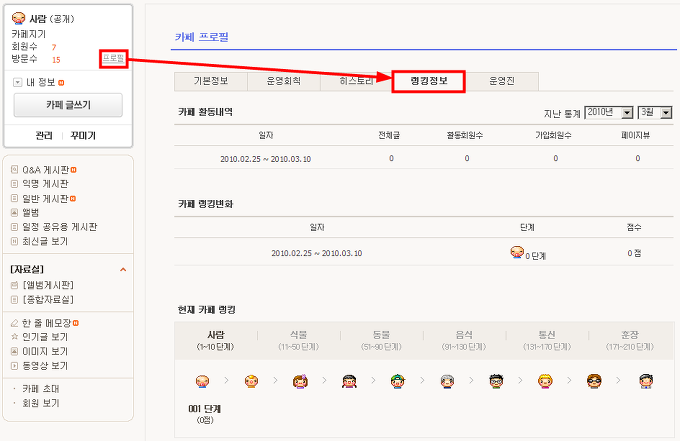Screen dimensions: 680x441
Task: Click the eighth ranking avatar with blonde hair
Action: [x=545, y=381]
